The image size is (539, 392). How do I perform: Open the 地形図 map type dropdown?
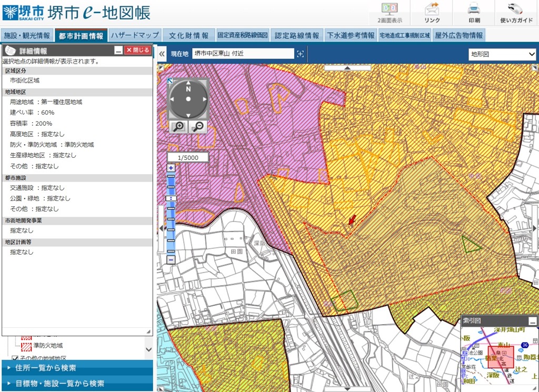[502, 54]
